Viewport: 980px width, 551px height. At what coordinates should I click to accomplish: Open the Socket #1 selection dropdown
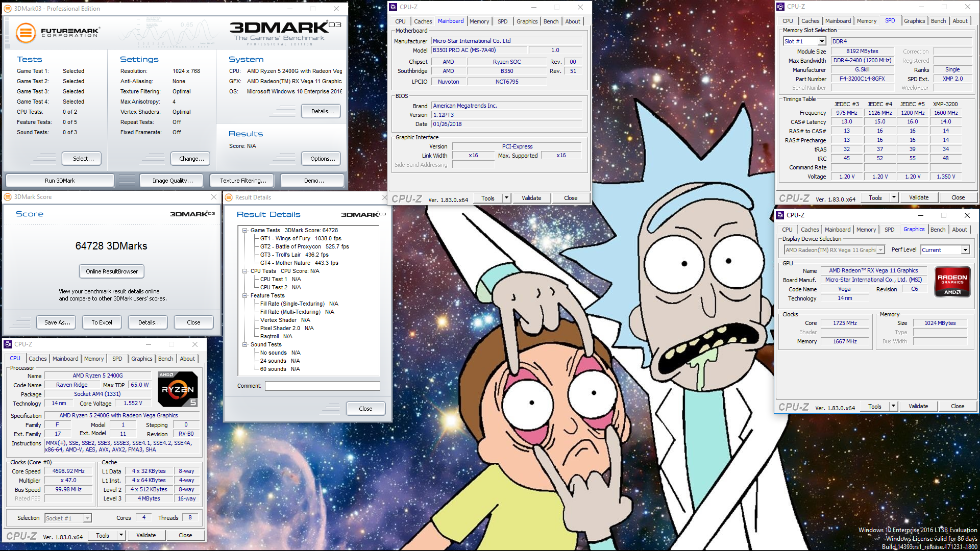[x=87, y=518]
